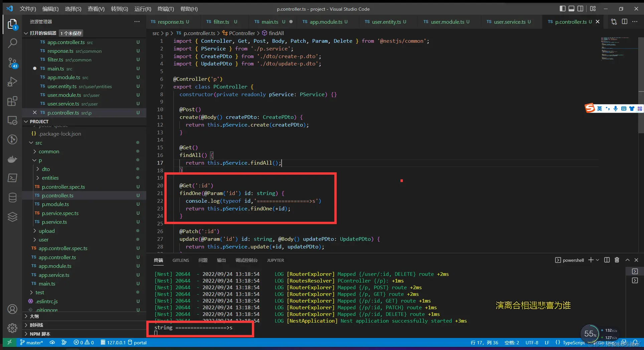Open the Search view in the activity bar
Image resolution: width=644 pixels, height=350 pixels.
12,43
